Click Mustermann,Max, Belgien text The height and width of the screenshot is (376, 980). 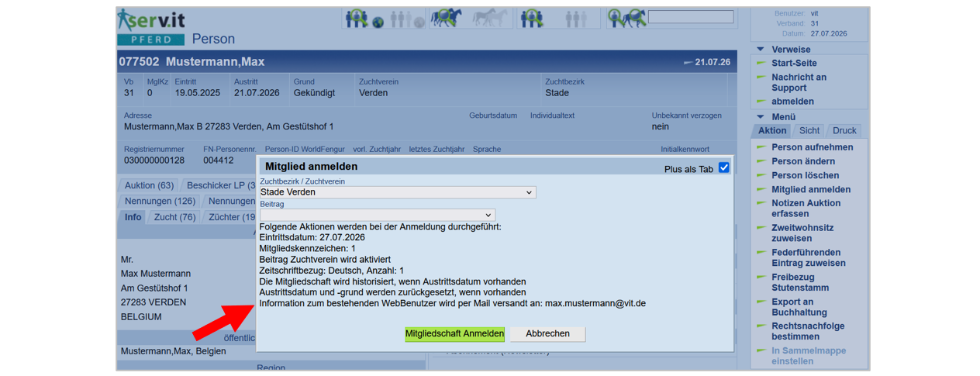tap(174, 351)
